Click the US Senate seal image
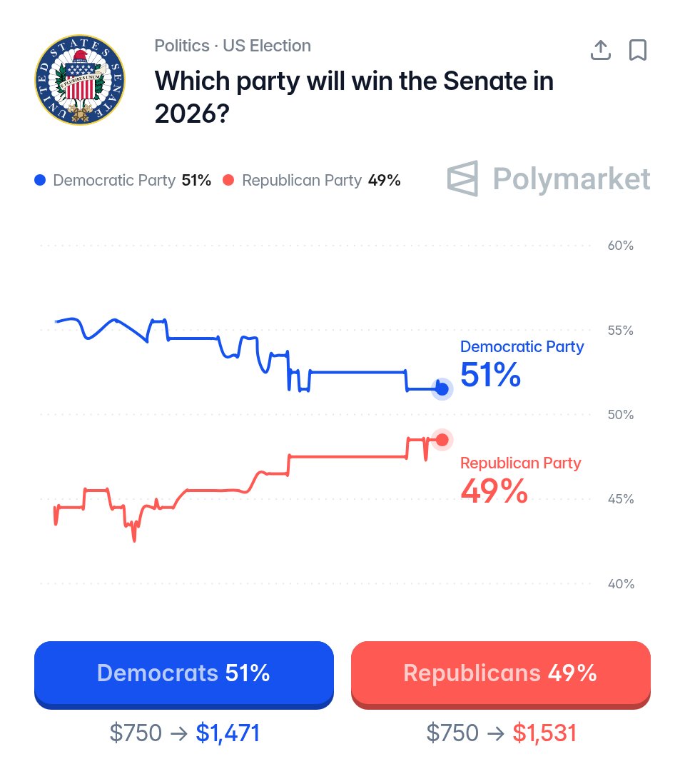This screenshot has height=784, width=685. tap(80, 80)
